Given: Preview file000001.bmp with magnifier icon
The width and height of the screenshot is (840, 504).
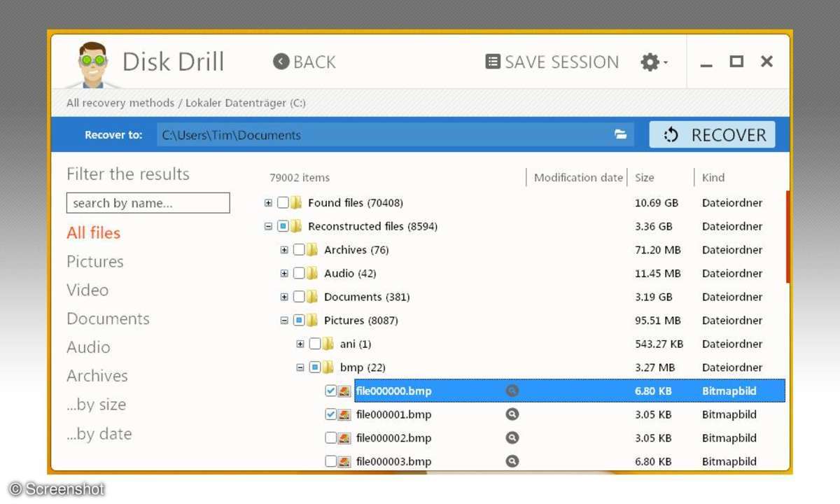Looking at the screenshot, I should tap(512, 414).
